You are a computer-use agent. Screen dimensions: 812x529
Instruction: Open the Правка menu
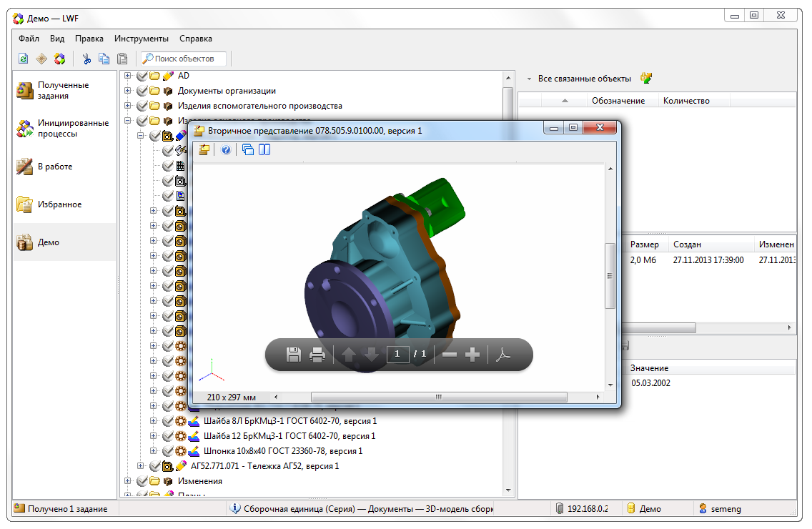coord(89,39)
